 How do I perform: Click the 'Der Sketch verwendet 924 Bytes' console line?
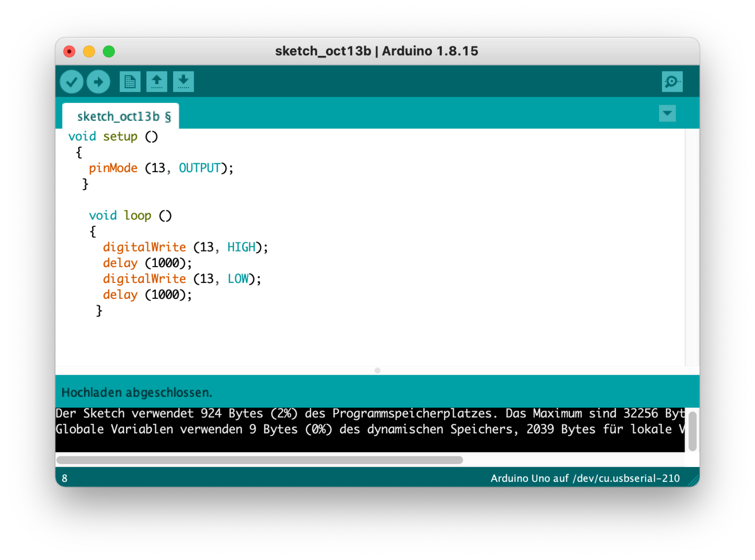[x=370, y=414]
